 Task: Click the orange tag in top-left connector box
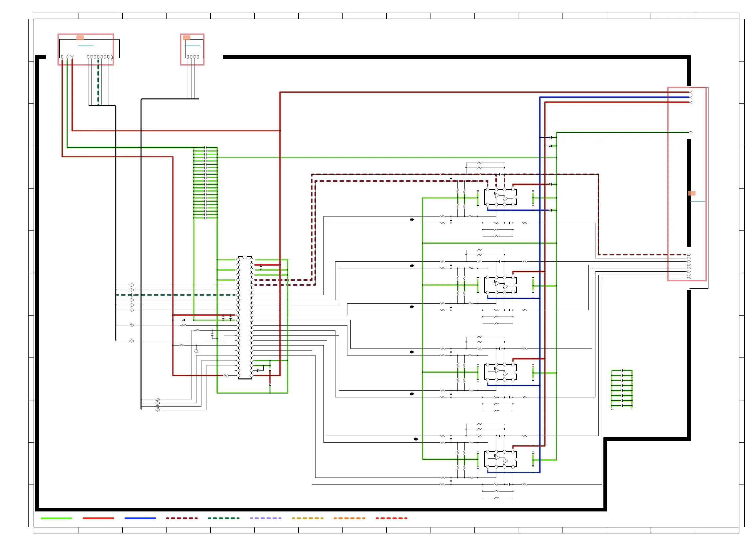point(80,38)
